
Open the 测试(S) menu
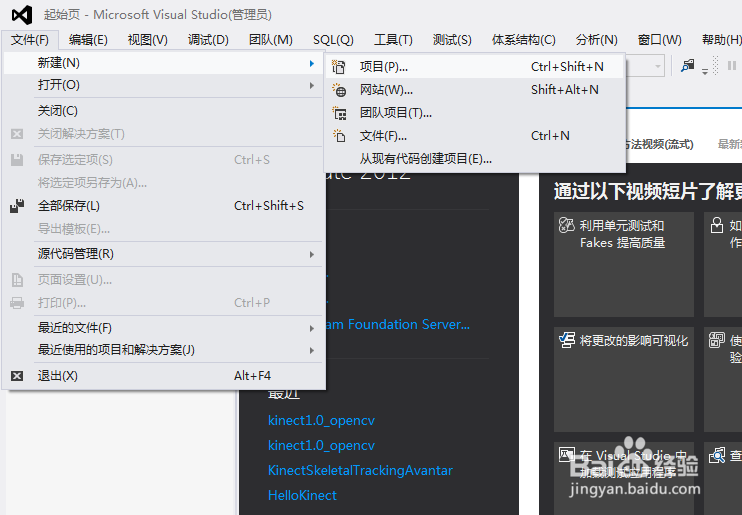(452, 40)
